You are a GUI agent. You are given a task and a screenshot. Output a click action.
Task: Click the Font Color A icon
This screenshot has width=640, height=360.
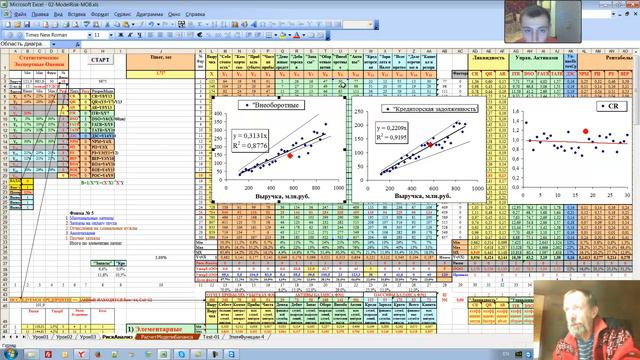297,35
